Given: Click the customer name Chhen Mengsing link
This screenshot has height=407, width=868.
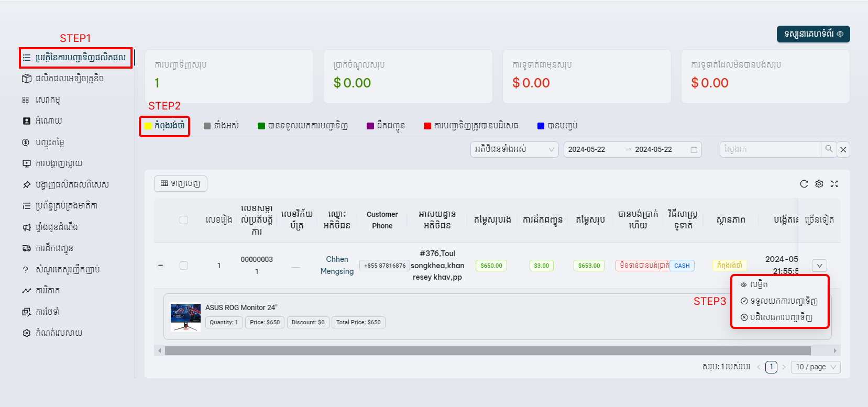Looking at the screenshot, I should click(x=337, y=265).
